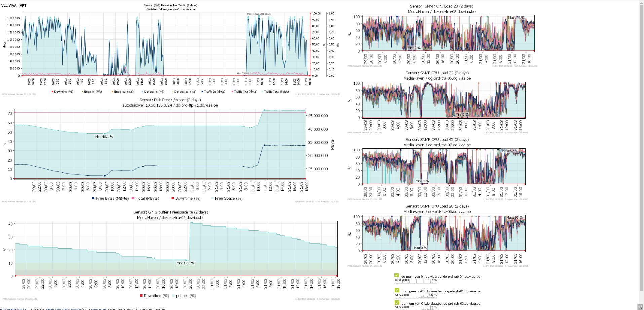Screen dimensions: 644x310
Task: Follow the Network Monitoring Software footer link
Action: point(63,309)
